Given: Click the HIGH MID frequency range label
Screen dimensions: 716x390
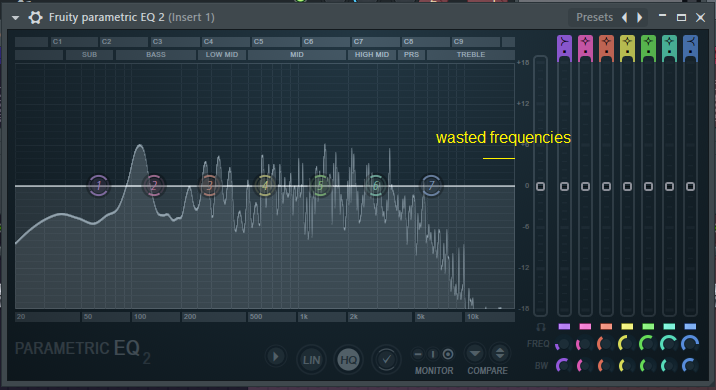Looking at the screenshot, I should pyautogui.click(x=372, y=55).
